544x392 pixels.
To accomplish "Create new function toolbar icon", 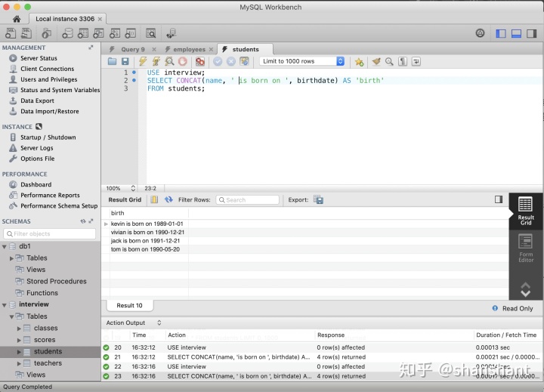I will pyautogui.click(x=131, y=33).
